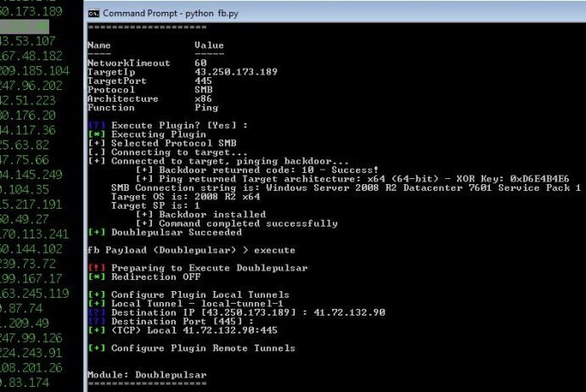Screen dimensions: 586x392
Task: Click the window title 'Command Prompt - python fb.py'
Action: [x=171, y=14]
